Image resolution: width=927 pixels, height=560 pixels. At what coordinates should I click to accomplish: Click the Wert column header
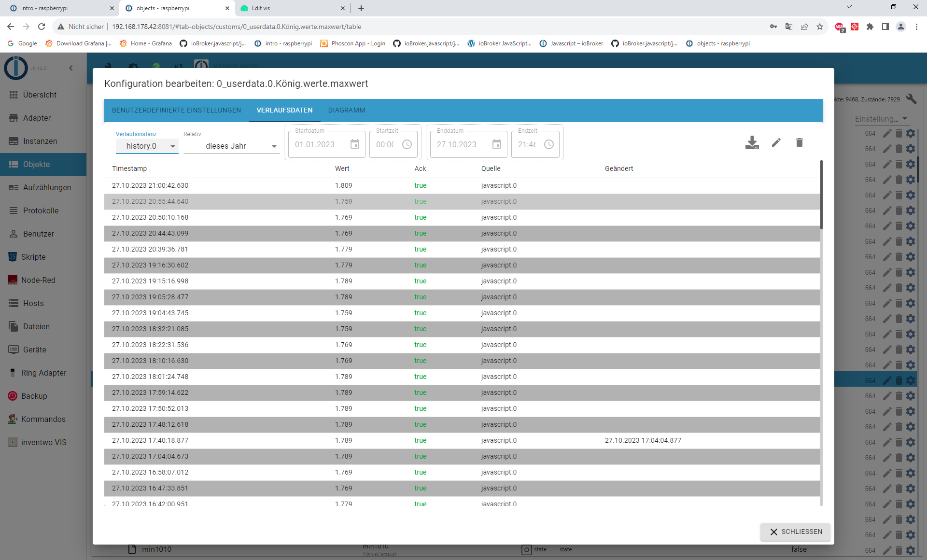coord(342,168)
